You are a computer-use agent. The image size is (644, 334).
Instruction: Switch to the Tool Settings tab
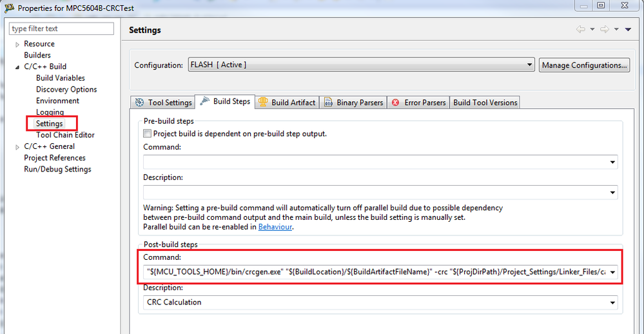click(163, 103)
